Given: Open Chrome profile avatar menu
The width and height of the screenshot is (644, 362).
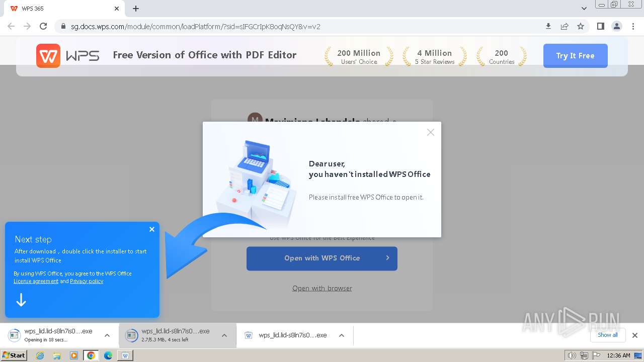Looking at the screenshot, I should point(617,26).
